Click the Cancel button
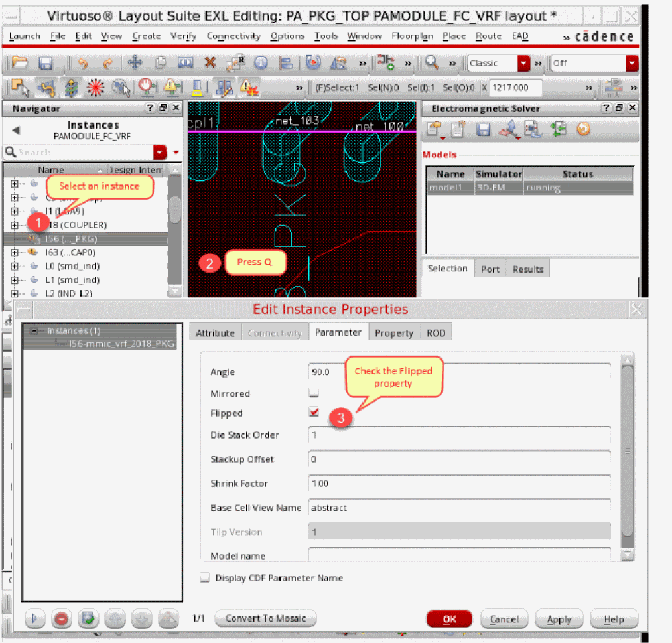The height and width of the screenshot is (643, 672). tap(504, 619)
